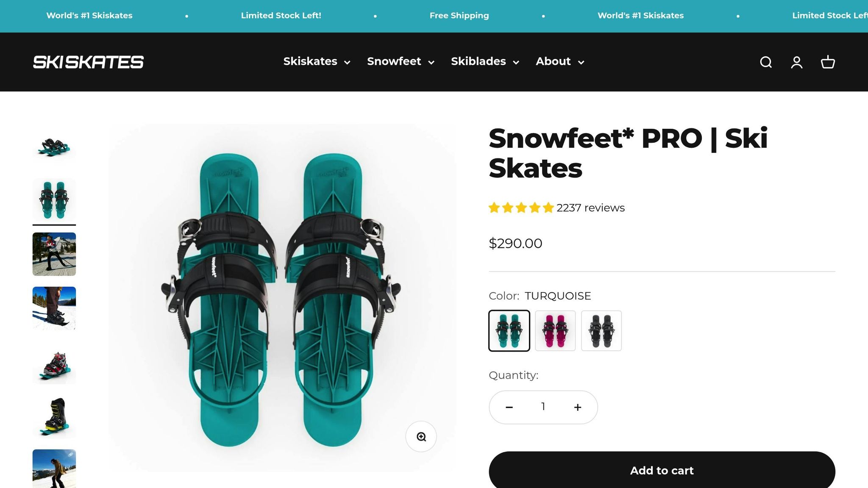Open the account login icon
This screenshot has height=488, width=868.
tap(797, 62)
